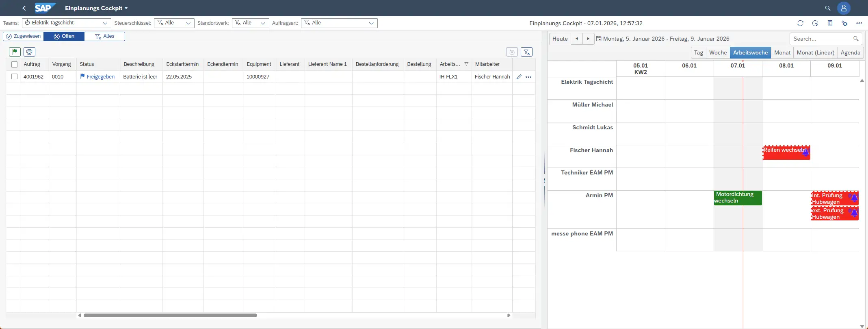Click the back arrow beside SAP logo
This screenshot has height=329, width=868.
click(24, 8)
